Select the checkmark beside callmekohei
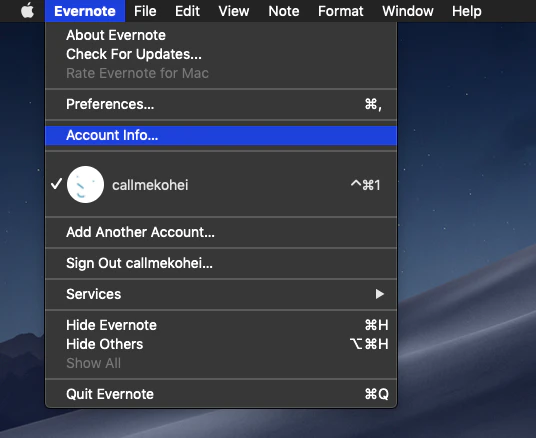 (56, 184)
